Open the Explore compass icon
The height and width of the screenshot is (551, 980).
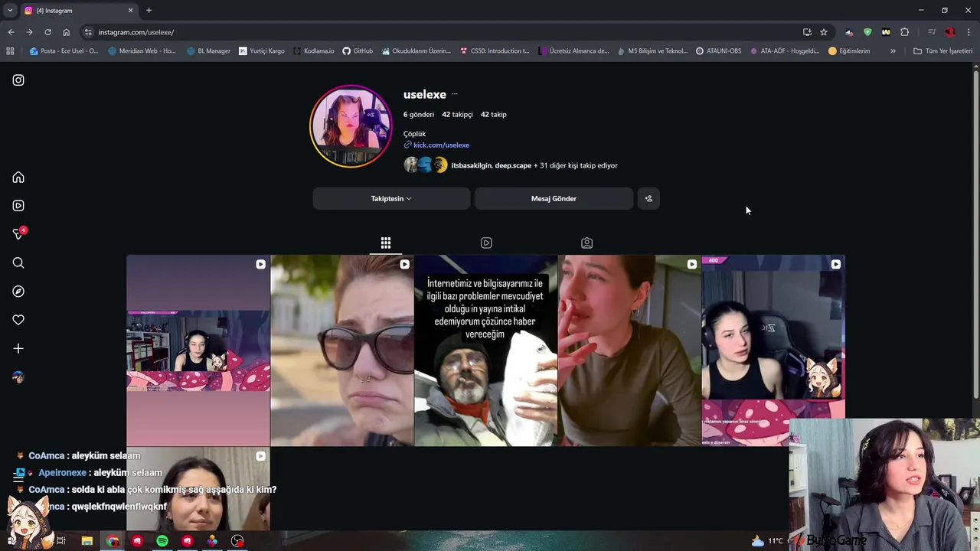(18, 292)
